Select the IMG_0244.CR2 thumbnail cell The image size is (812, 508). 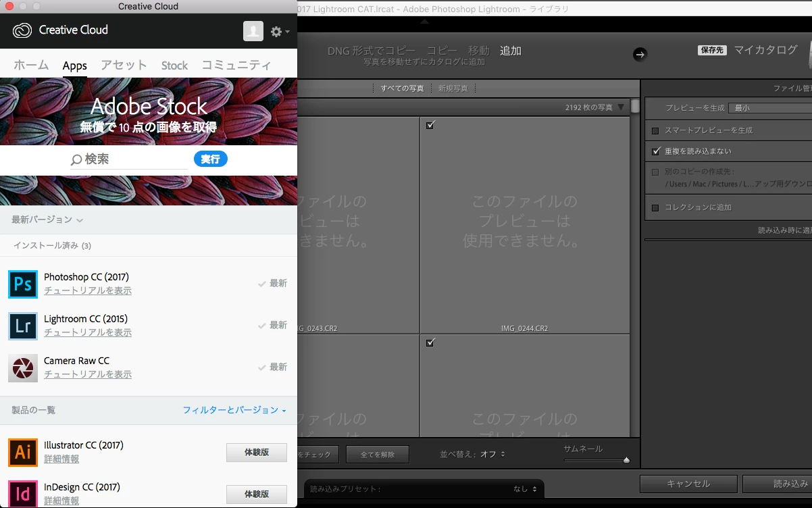[x=525, y=225]
